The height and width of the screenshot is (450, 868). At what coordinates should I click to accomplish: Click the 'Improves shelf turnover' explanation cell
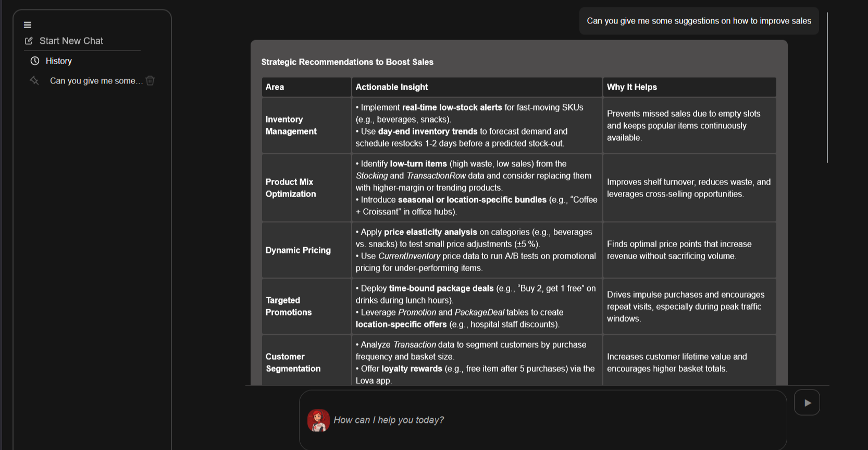point(689,188)
